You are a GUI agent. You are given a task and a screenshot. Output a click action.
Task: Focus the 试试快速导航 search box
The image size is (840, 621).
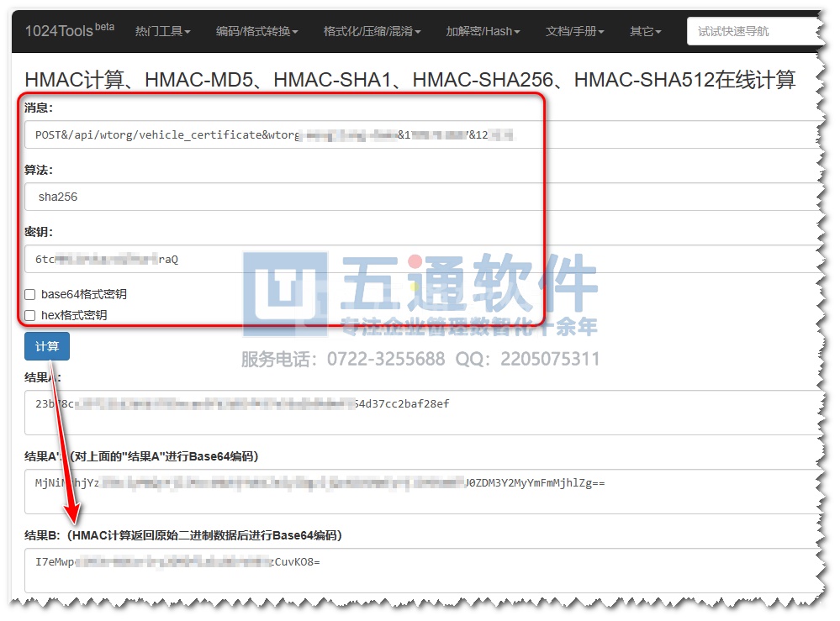754,31
